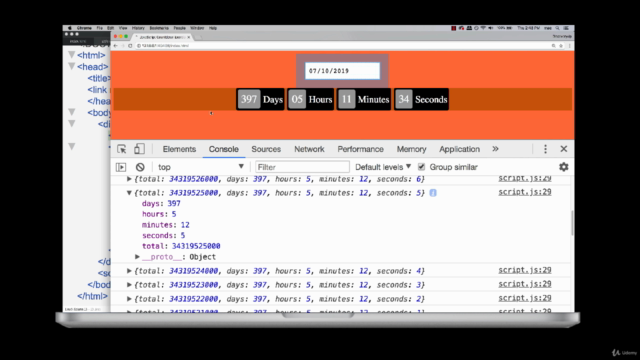Open the DevTools three-dot menu
The height and width of the screenshot is (360, 640).
pyautogui.click(x=545, y=149)
